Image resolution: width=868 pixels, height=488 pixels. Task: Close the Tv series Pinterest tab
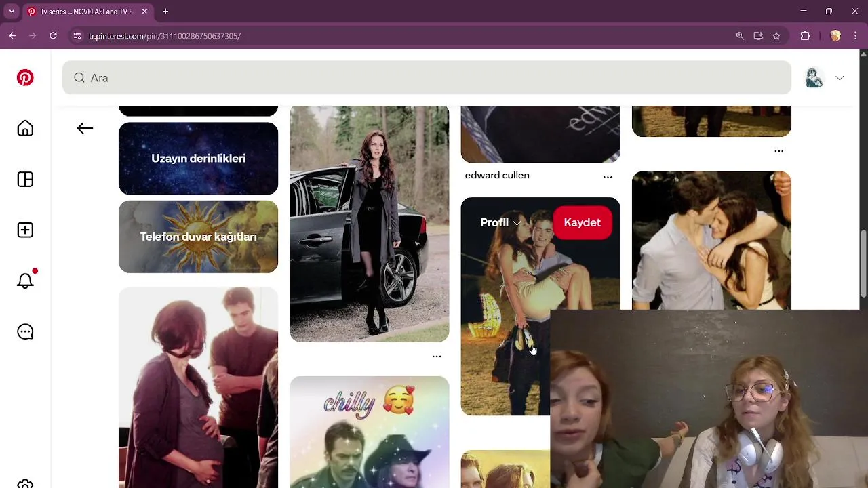[x=144, y=12]
